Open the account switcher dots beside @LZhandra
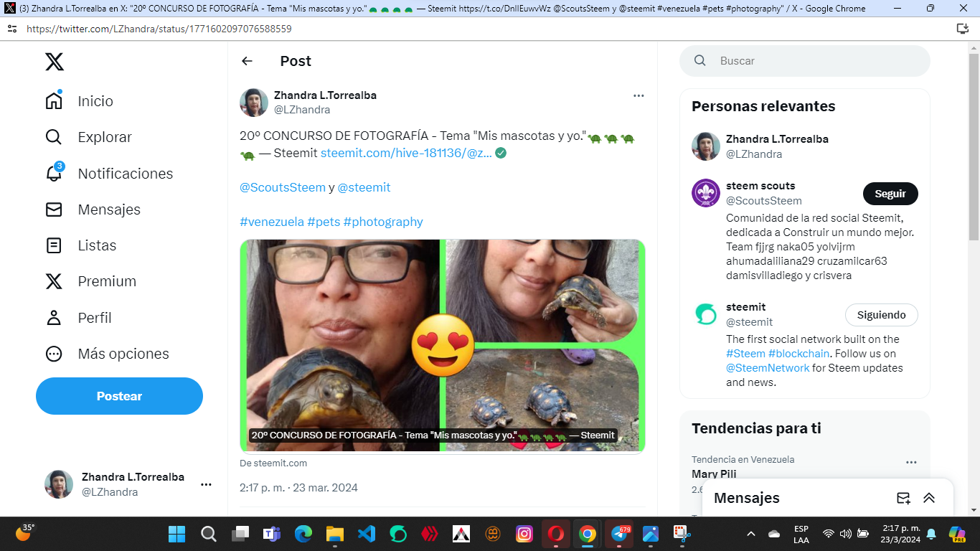Screen dimensions: 980x551 coord(206,485)
